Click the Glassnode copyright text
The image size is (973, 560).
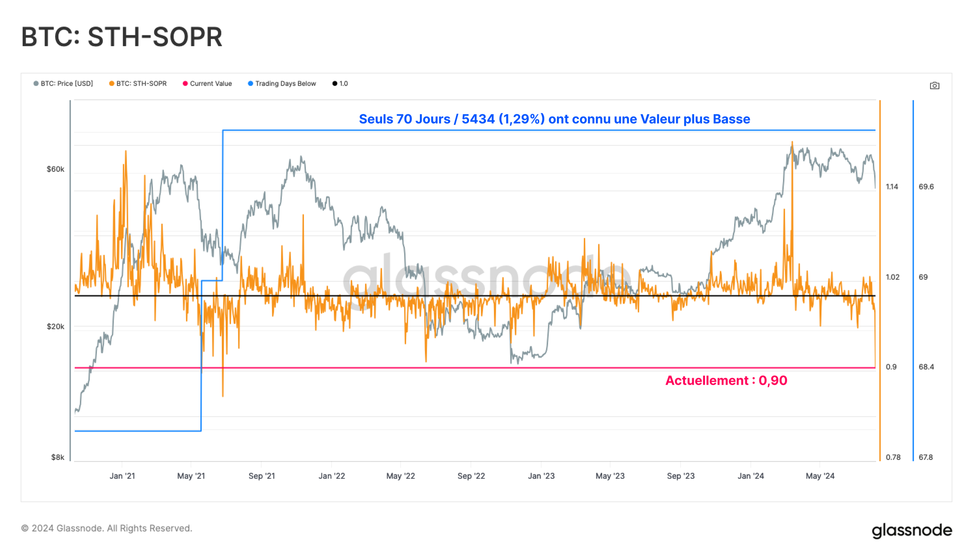coord(107,528)
